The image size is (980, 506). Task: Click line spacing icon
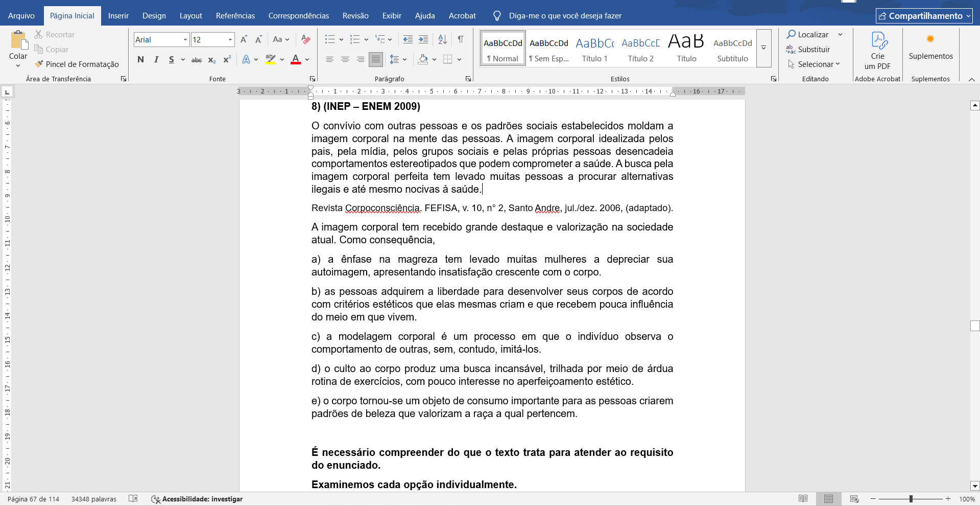coord(394,60)
